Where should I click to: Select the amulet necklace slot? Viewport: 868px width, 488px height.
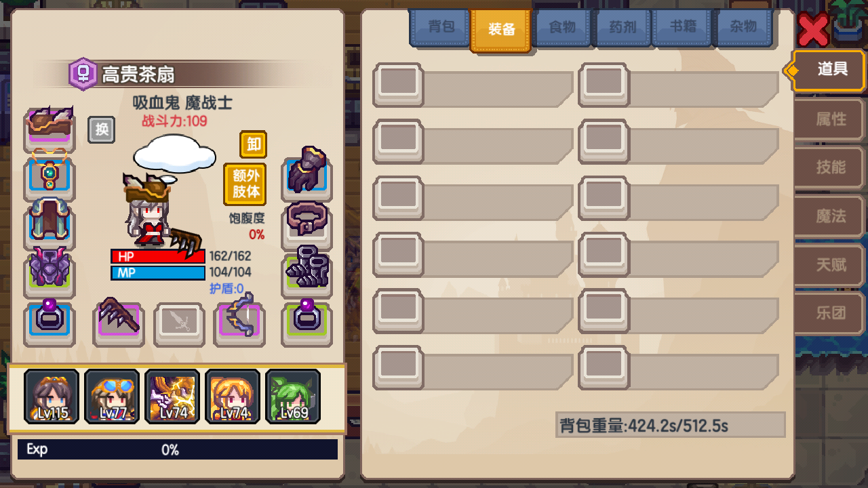coord(50,178)
